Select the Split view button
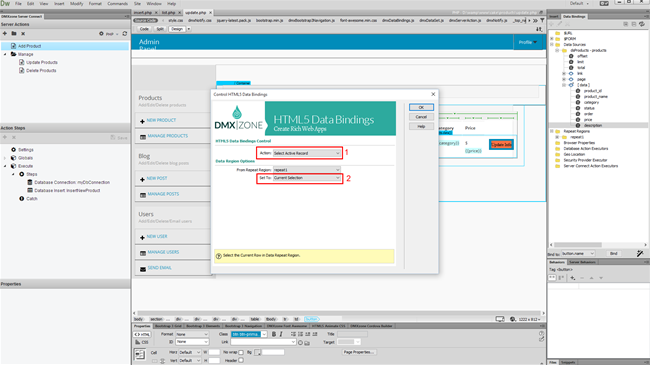 tap(160, 29)
